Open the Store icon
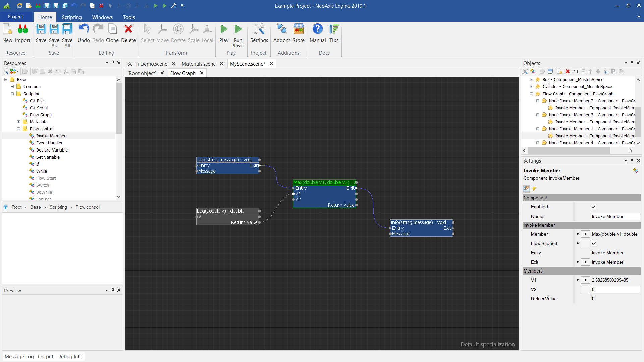Screen dimensions: 644x362 299,29
